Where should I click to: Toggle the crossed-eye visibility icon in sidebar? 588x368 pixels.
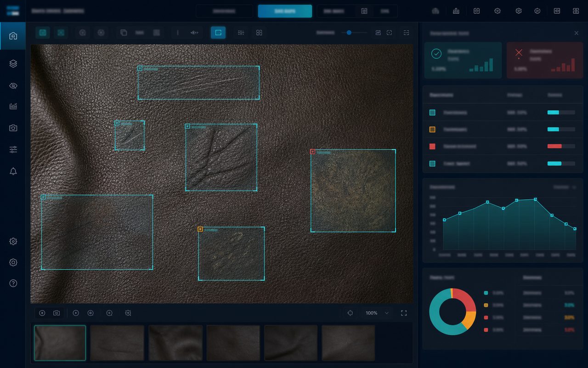[13, 86]
